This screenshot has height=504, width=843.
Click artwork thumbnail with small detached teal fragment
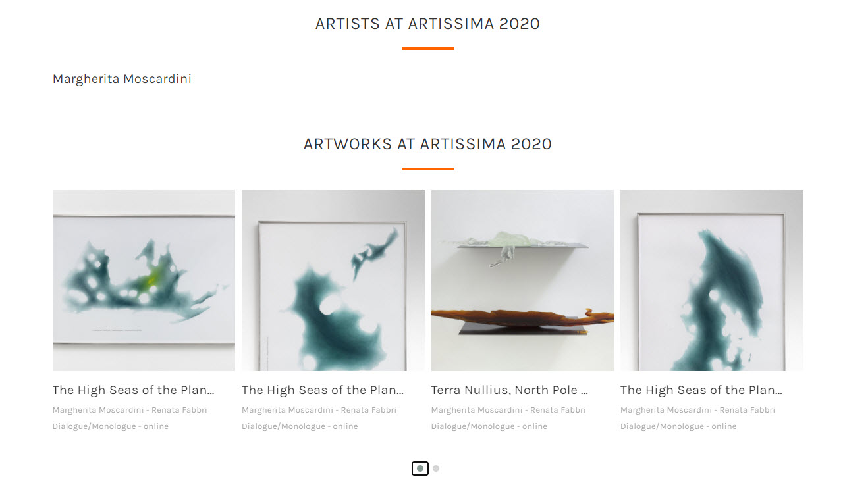click(x=333, y=280)
